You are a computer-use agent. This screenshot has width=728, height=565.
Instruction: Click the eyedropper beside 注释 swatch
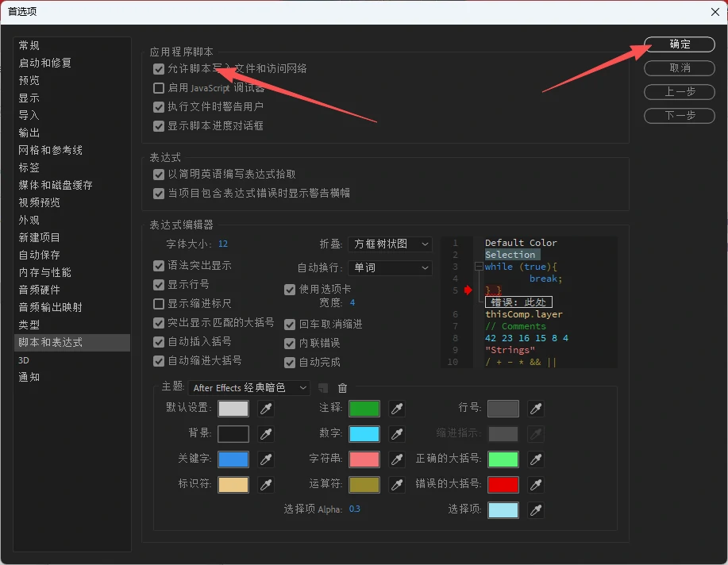397,409
